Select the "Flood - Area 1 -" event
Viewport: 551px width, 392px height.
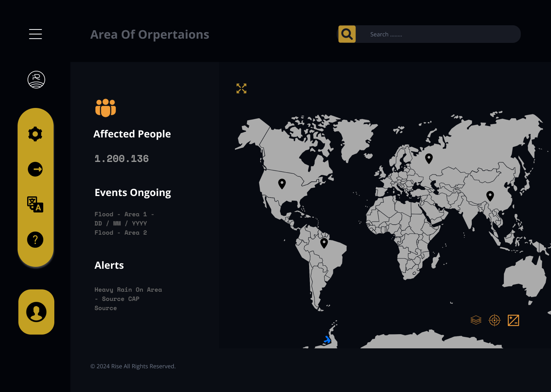pos(124,214)
